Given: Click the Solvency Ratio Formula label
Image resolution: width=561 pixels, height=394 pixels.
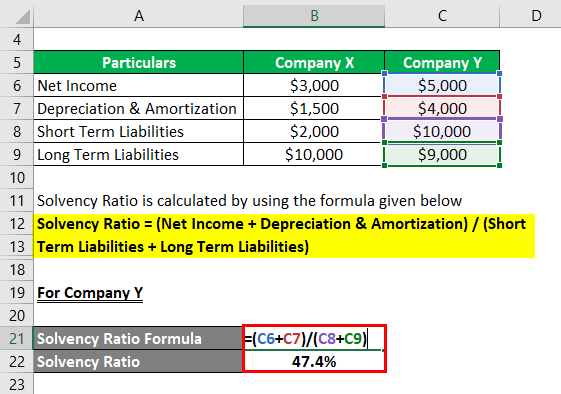Looking at the screenshot, I should point(138,339).
